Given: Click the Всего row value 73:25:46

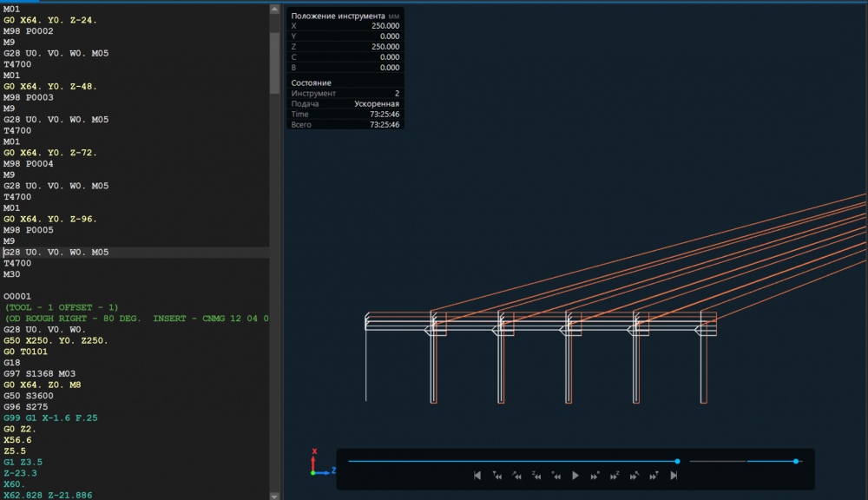Looking at the screenshot, I should click(385, 125).
